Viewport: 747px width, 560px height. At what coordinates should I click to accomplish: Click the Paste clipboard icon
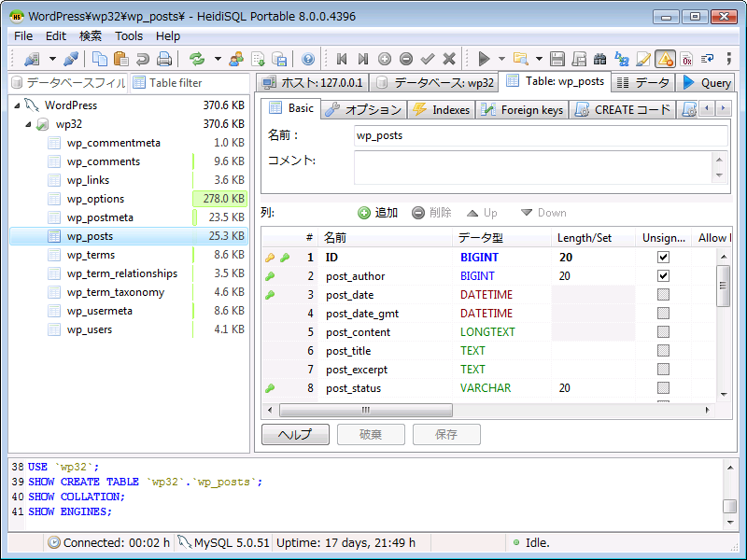pos(121,59)
